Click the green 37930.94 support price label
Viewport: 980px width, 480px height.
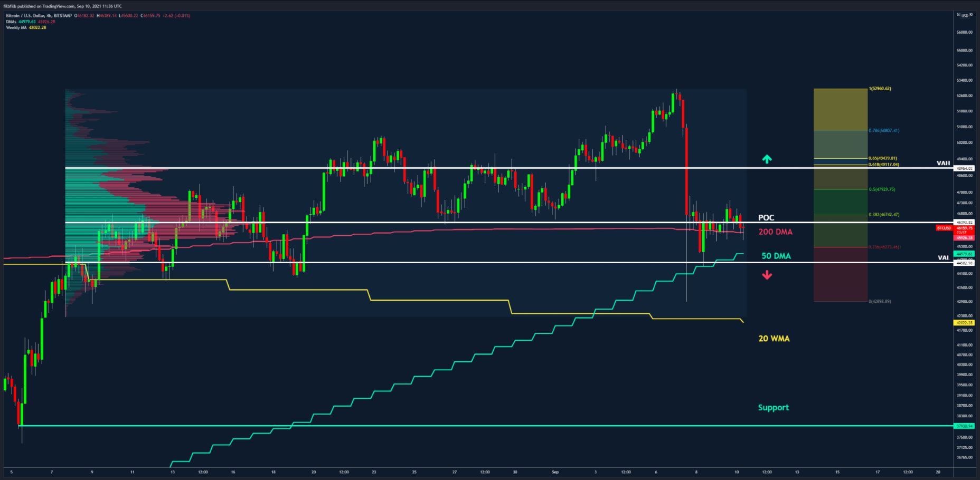[964, 426]
